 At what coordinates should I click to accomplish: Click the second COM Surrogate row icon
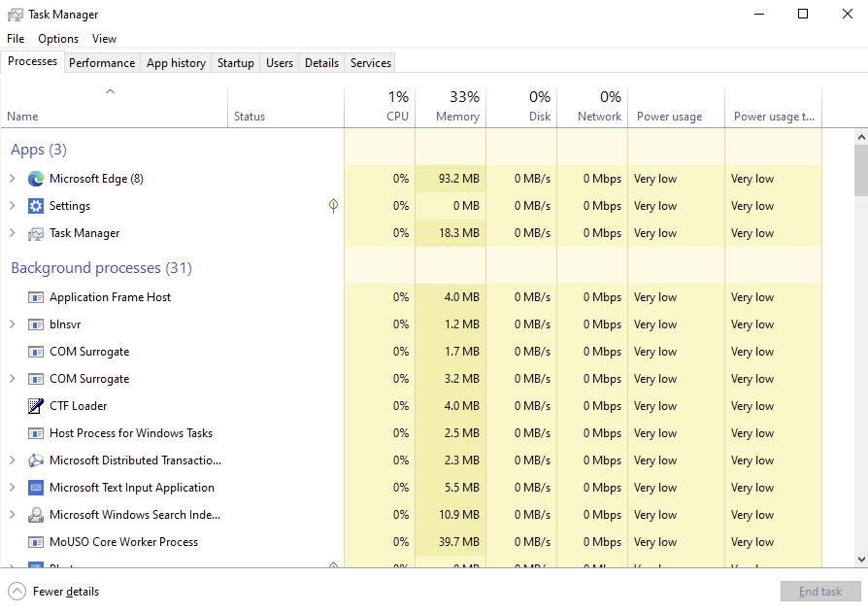click(x=35, y=379)
